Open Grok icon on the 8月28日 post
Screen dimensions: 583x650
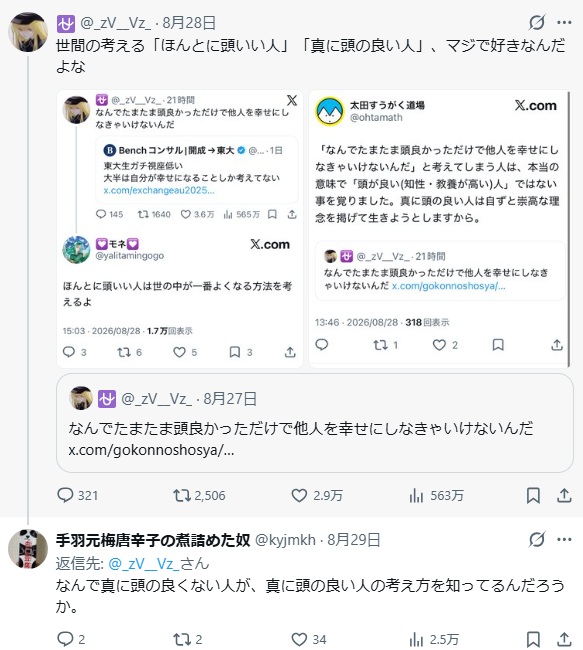click(537, 22)
